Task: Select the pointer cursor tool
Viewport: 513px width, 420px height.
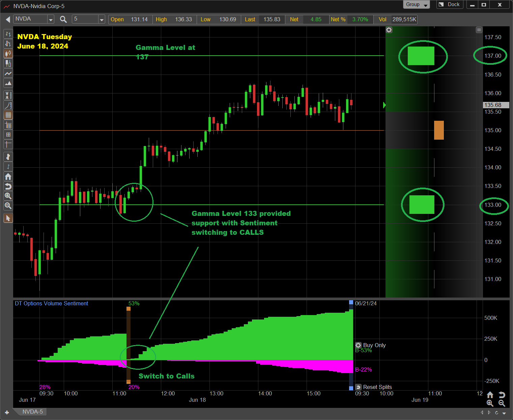Action: (x=8, y=218)
